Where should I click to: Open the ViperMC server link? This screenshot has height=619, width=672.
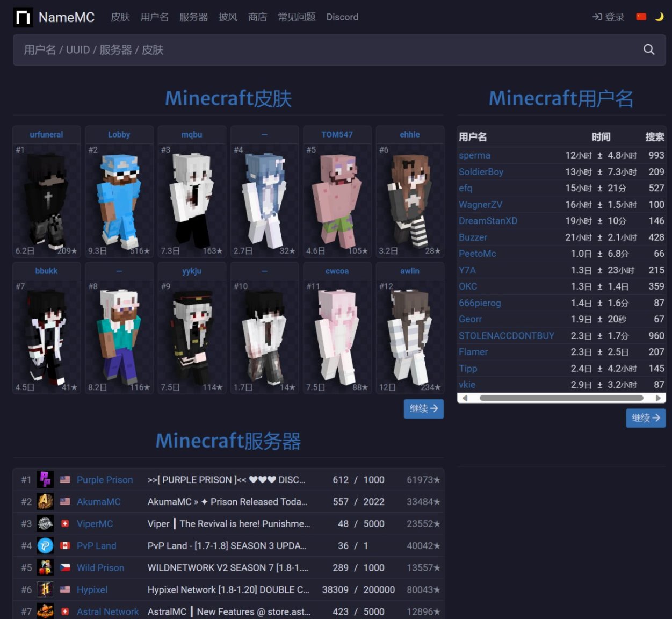(95, 524)
